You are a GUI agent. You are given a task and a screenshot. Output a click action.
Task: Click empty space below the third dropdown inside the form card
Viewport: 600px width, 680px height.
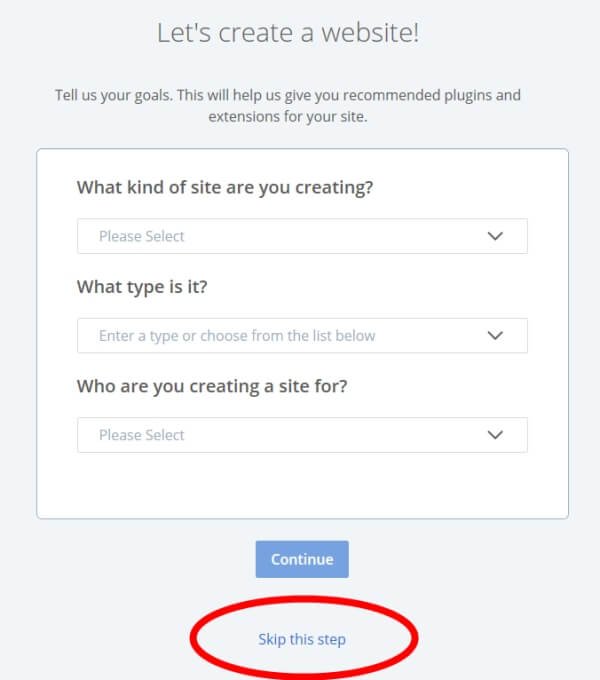coord(300,487)
